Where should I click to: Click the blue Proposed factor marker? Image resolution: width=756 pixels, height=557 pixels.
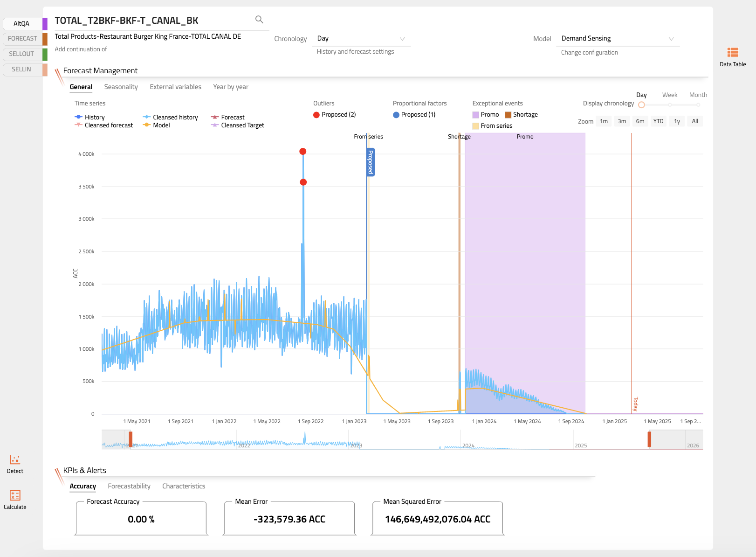(371, 162)
